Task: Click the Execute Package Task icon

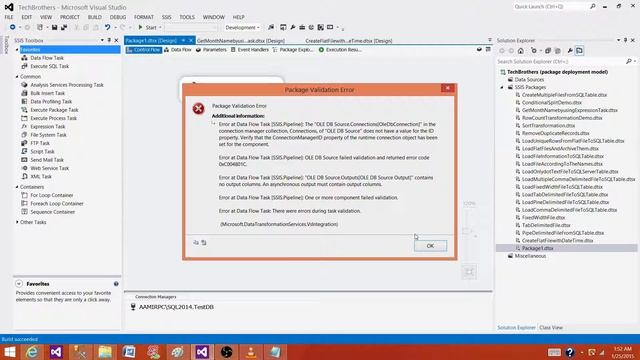Action: click(24, 110)
